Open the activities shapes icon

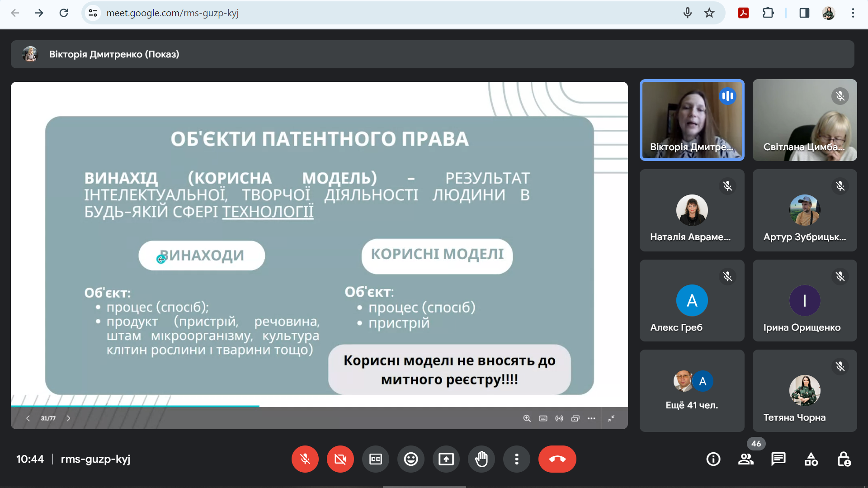(811, 460)
